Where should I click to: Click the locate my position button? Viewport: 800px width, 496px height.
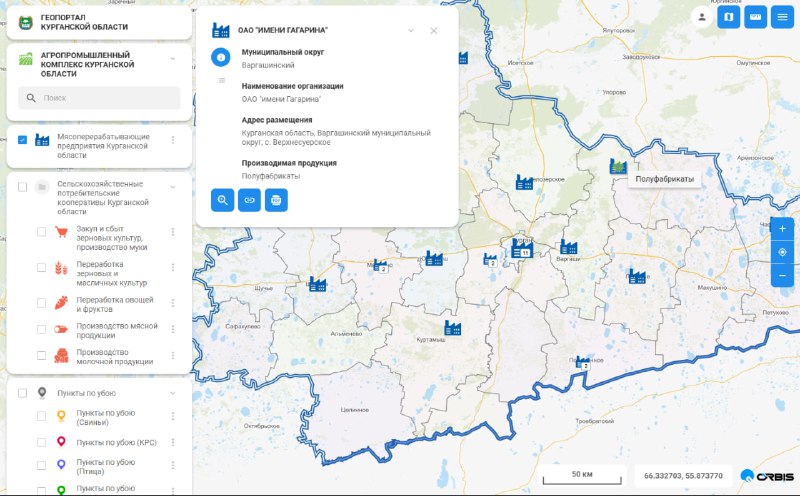pos(782,252)
